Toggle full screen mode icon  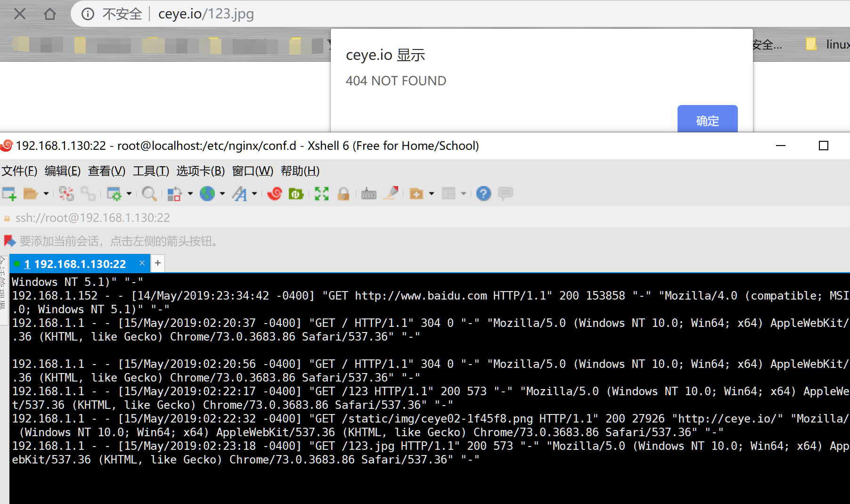[x=322, y=194]
